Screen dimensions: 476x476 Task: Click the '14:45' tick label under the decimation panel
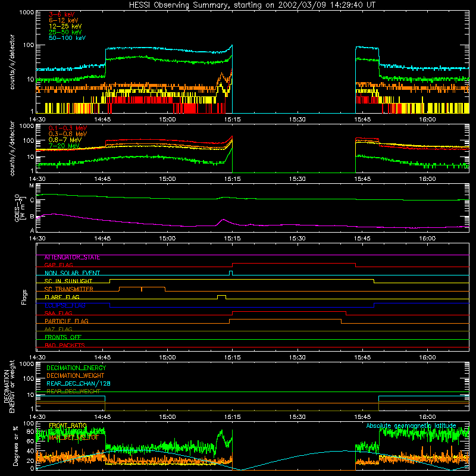[x=102, y=417]
